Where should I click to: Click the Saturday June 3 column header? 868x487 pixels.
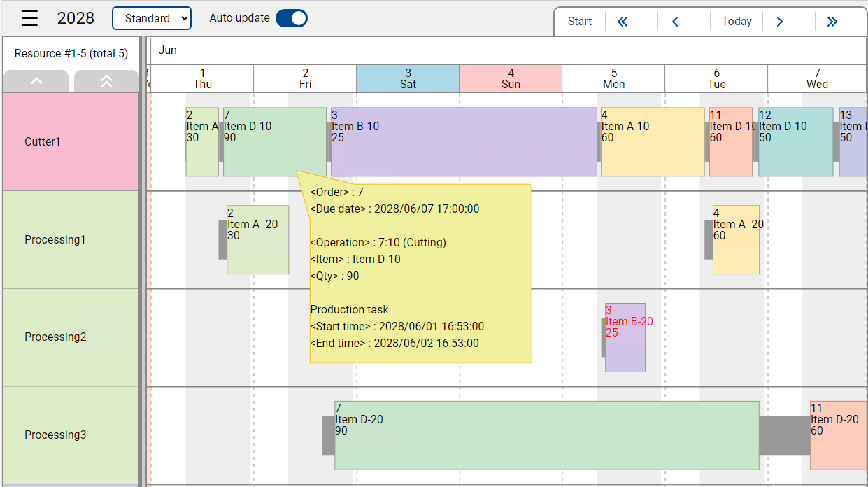407,78
